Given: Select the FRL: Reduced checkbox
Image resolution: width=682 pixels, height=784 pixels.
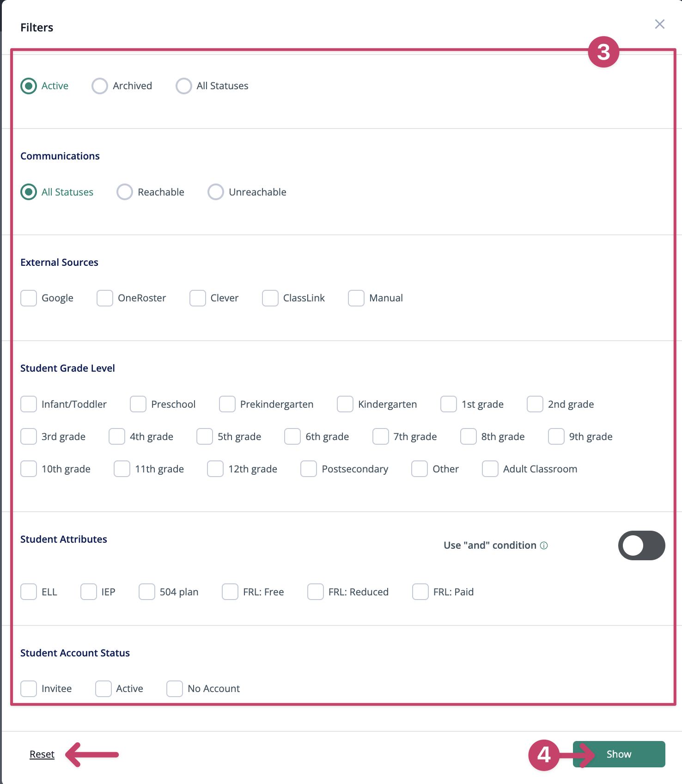Looking at the screenshot, I should coord(315,592).
